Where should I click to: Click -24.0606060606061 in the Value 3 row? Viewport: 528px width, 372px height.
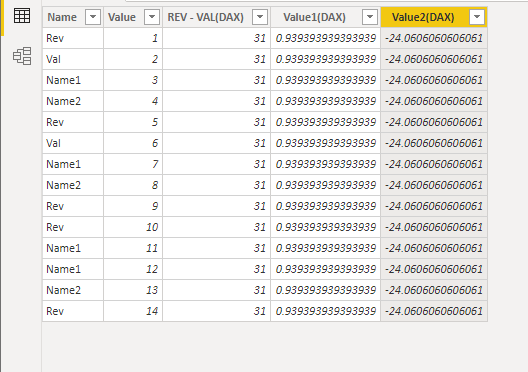click(434, 80)
